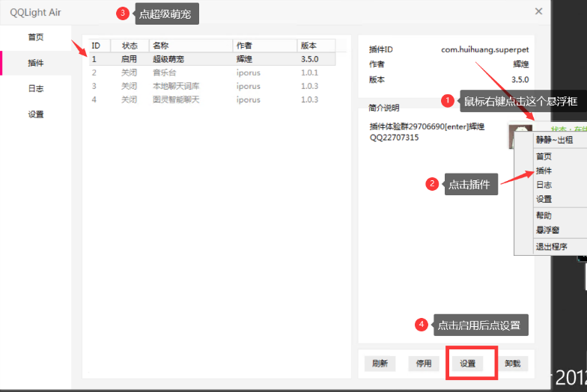The image size is (587, 392).
Task: Click the red-highlighted 设置 button at the bottom
Action: (x=468, y=364)
